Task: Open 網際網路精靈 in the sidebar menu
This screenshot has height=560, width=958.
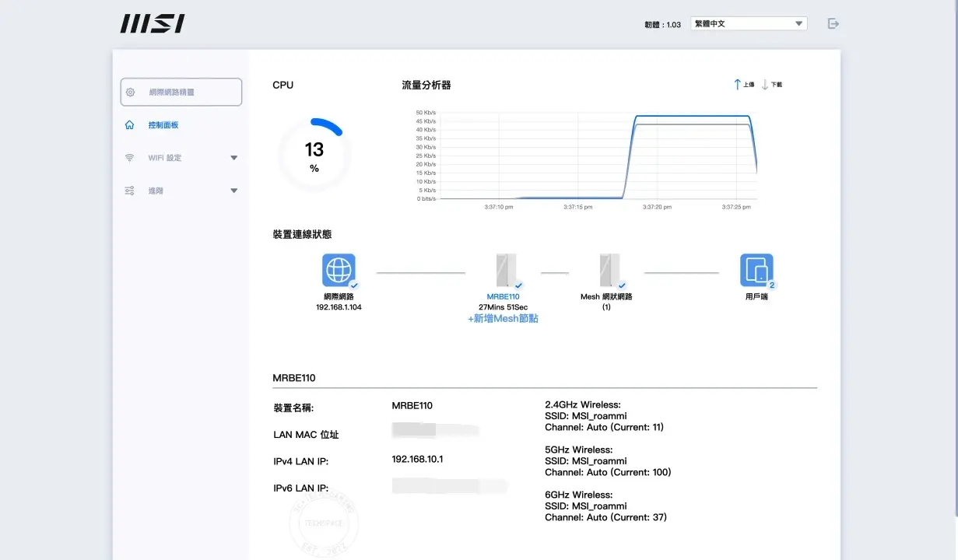Action: (x=172, y=92)
